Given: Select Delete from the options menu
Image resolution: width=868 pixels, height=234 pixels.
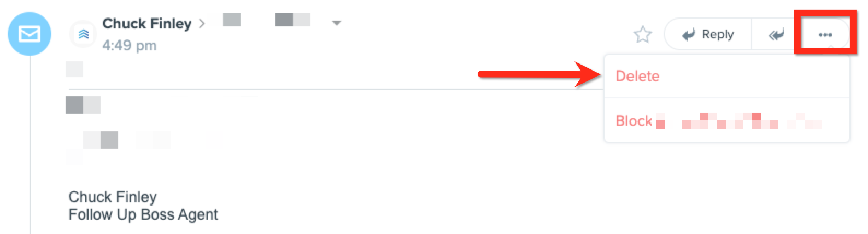Looking at the screenshot, I should click(637, 76).
